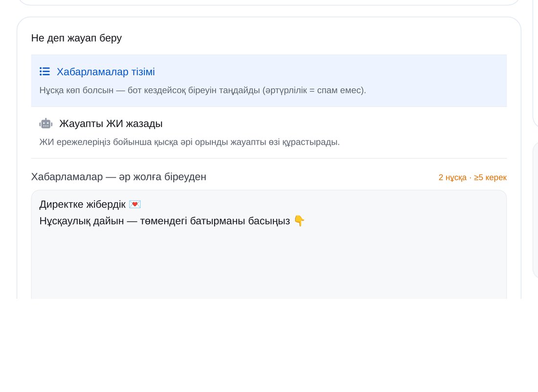Click the description ЖИ ережелеріңіз бойынша
Viewport: 538px width, 392px height.
[189, 142]
